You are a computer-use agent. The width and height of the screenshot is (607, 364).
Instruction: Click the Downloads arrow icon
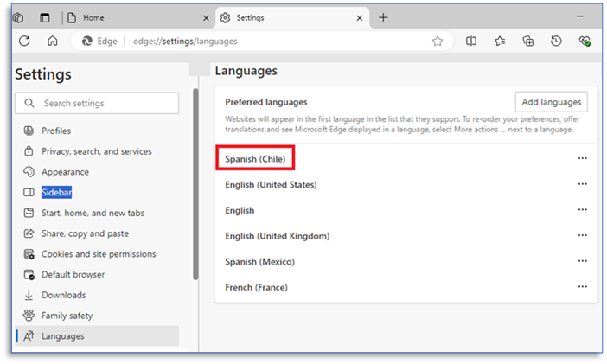tap(29, 295)
